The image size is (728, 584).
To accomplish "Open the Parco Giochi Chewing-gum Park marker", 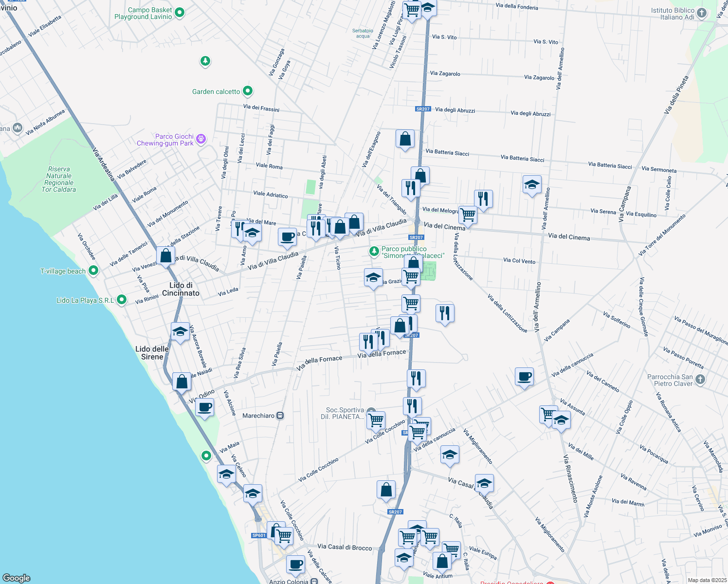I will click(x=201, y=139).
